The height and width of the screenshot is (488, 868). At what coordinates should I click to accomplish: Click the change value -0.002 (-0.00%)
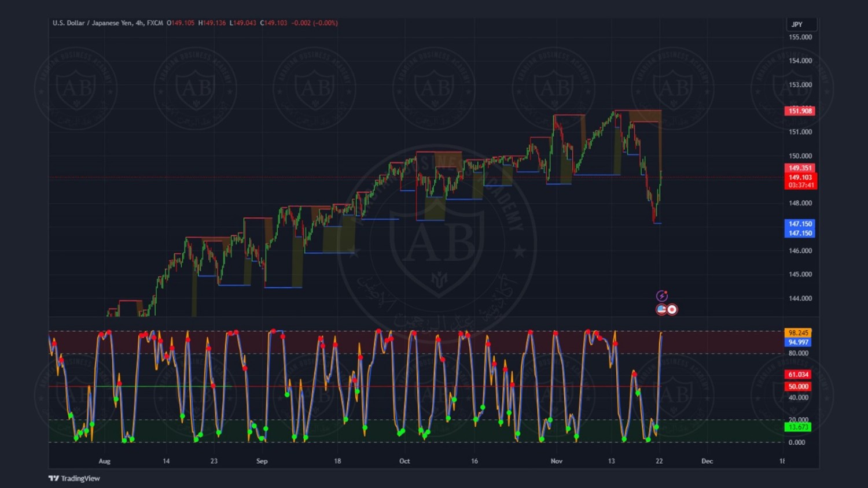(x=314, y=23)
